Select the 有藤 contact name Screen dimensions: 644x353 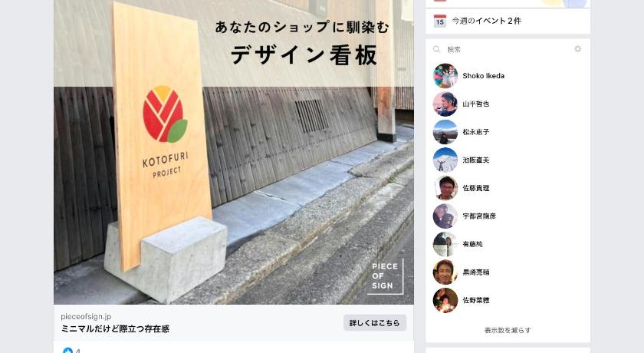(472, 244)
